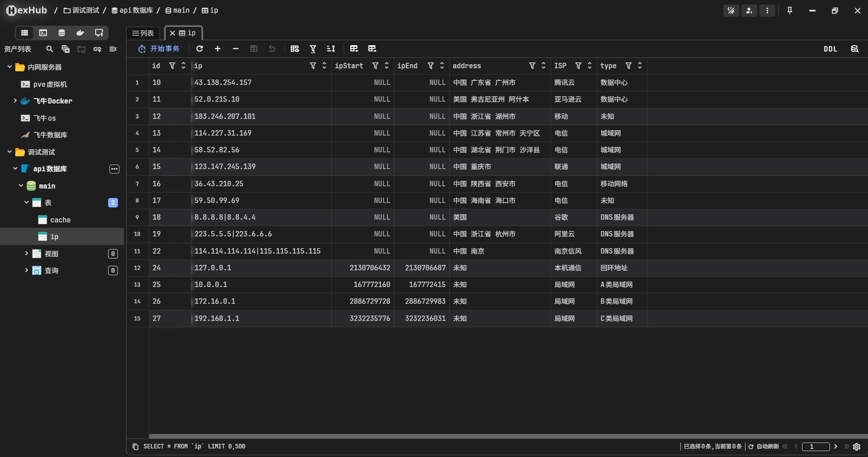Go to the next page arrow
Image resolution: width=868 pixels, height=457 pixels.
pos(835,447)
